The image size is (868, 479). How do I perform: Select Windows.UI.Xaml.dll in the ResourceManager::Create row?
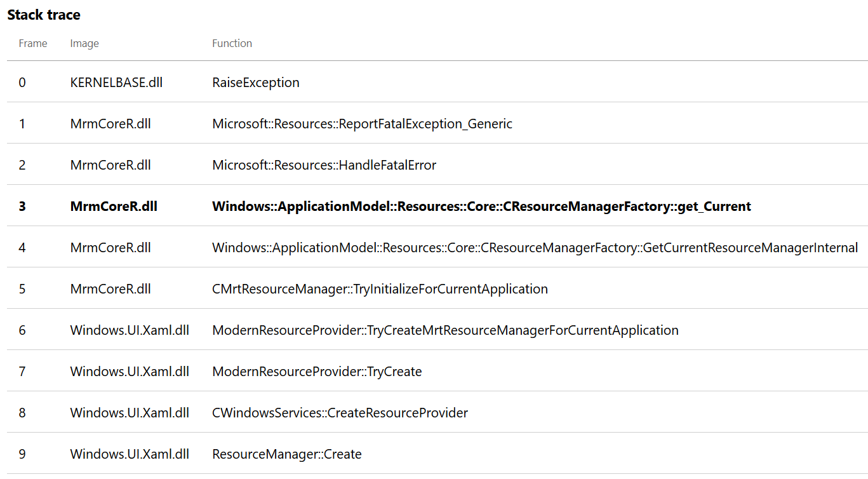click(x=130, y=454)
